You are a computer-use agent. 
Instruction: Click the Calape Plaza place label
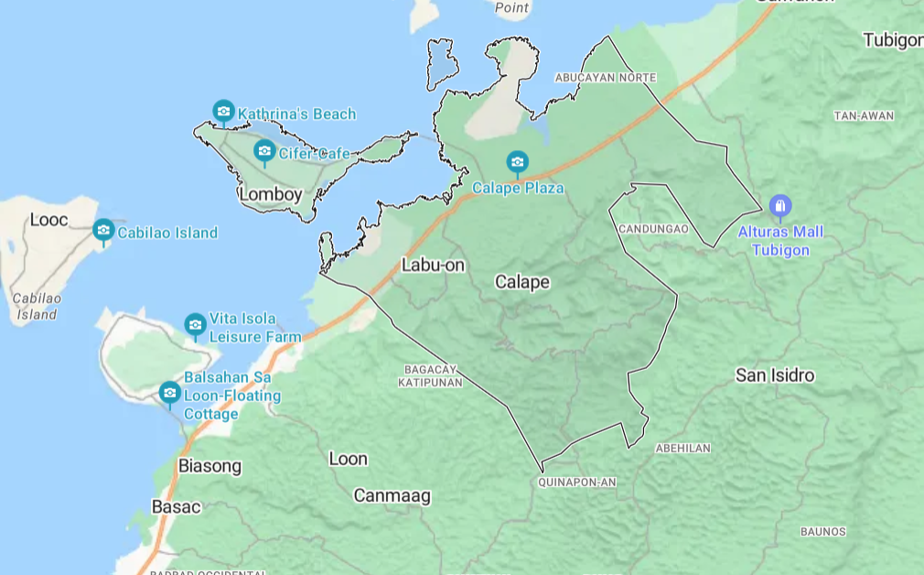[x=518, y=189]
